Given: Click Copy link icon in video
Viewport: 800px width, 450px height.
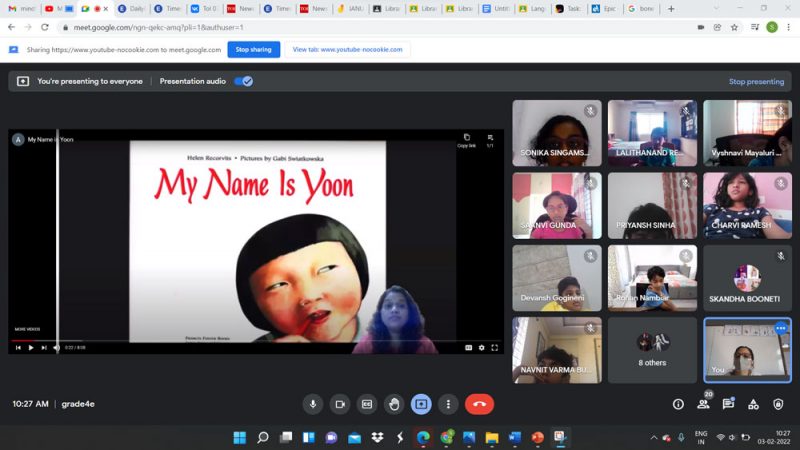Looking at the screenshot, I should pyautogui.click(x=466, y=140).
